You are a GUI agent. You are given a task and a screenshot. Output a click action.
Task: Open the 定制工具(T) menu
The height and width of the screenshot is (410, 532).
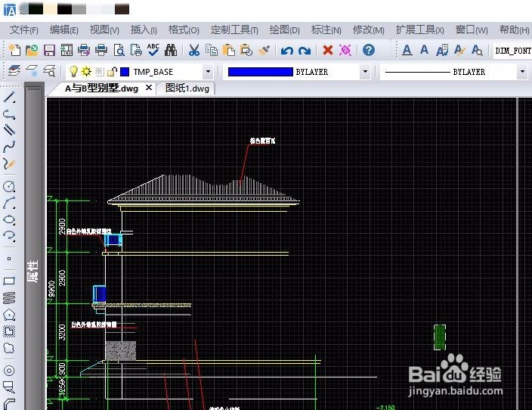pyautogui.click(x=234, y=30)
